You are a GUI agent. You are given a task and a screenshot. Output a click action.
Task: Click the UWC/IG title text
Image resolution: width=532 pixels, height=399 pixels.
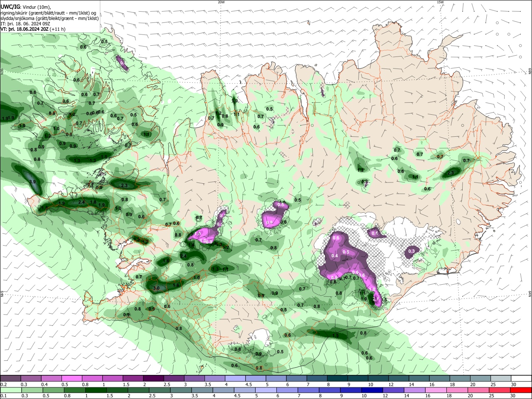click(x=10, y=7)
